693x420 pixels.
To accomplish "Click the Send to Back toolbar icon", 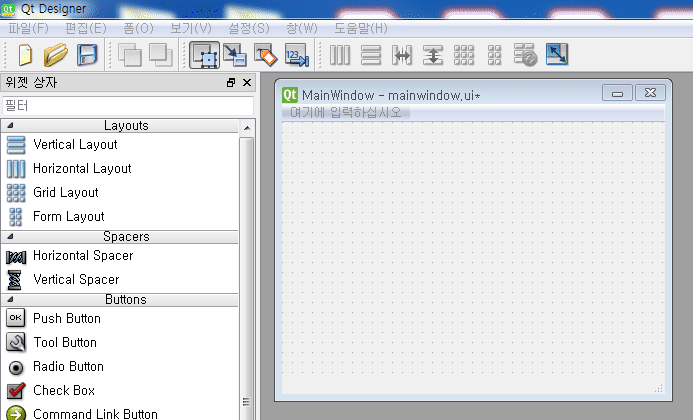I will pyautogui.click(x=130, y=55).
